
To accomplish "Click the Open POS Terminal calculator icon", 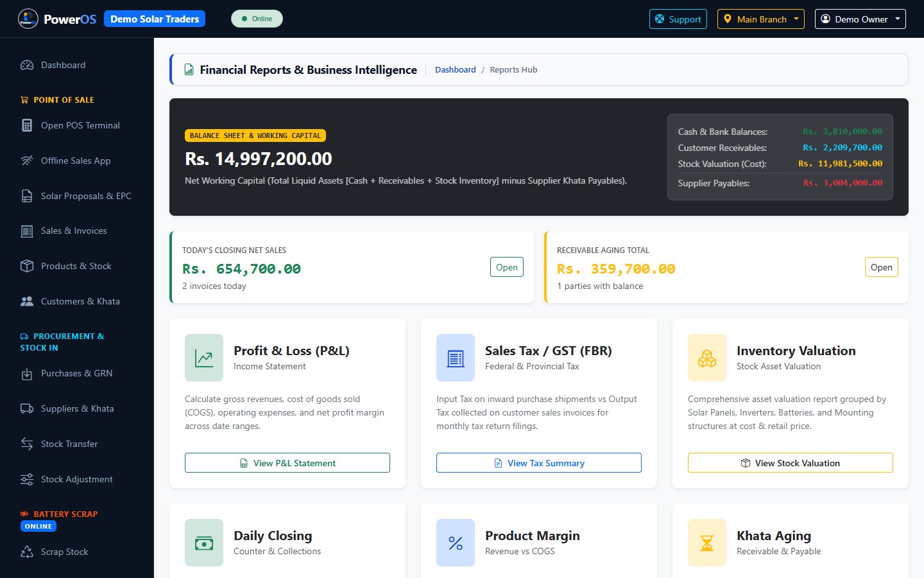I will pos(27,126).
